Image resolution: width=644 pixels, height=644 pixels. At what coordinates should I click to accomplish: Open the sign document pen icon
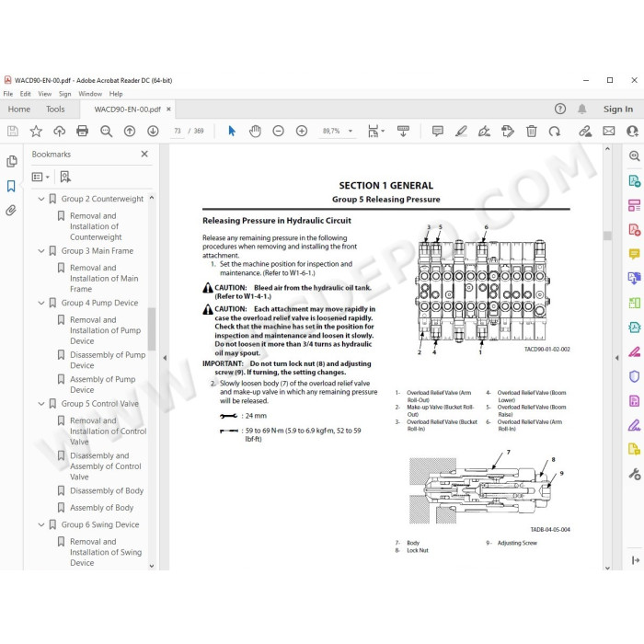484,131
